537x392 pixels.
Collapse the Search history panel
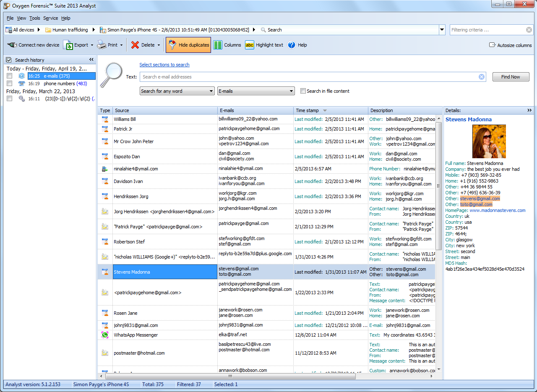point(91,60)
